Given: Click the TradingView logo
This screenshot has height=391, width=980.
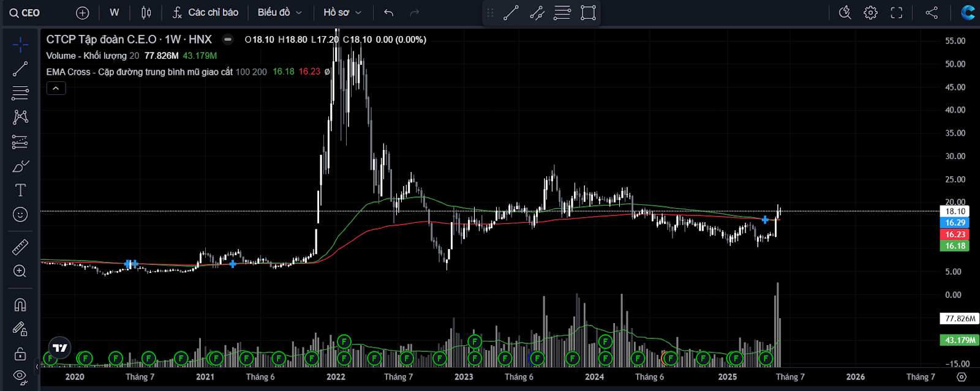Looking at the screenshot, I should [x=60, y=348].
